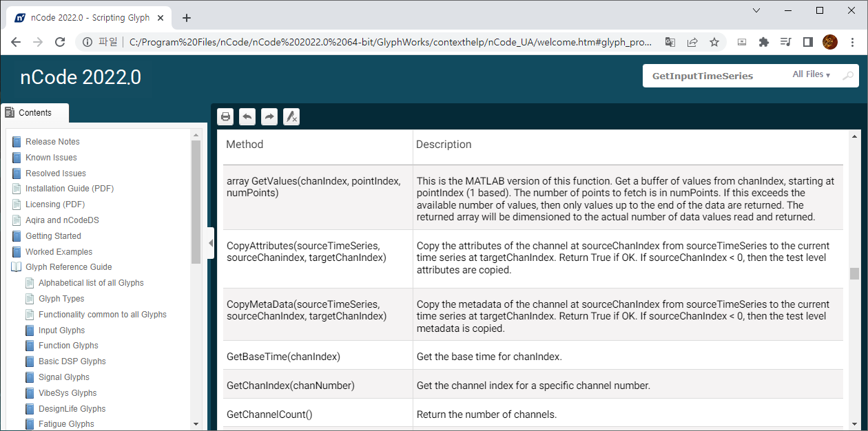Click the nCode 2022.0 header title

coord(81,77)
